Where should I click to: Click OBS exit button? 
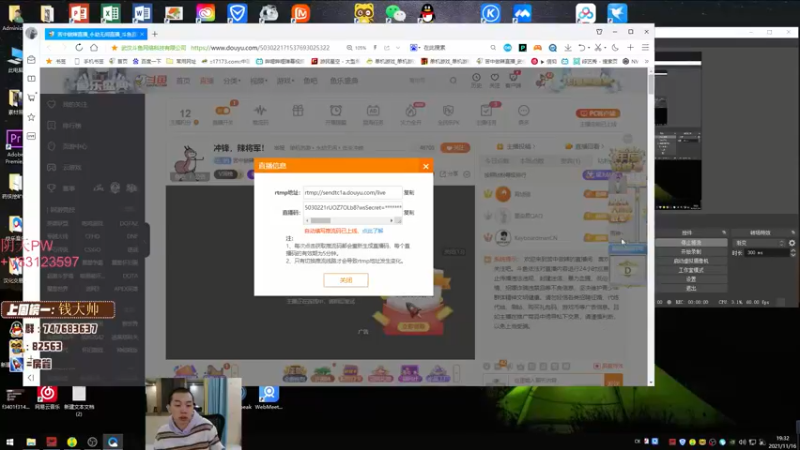[x=691, y=289]
